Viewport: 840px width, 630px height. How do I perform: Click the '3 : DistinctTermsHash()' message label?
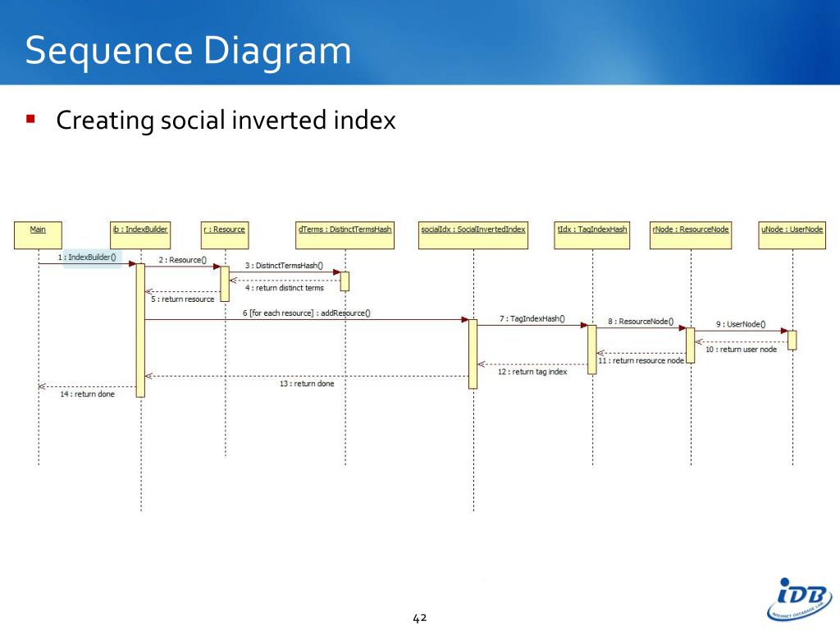pos(284,266)
